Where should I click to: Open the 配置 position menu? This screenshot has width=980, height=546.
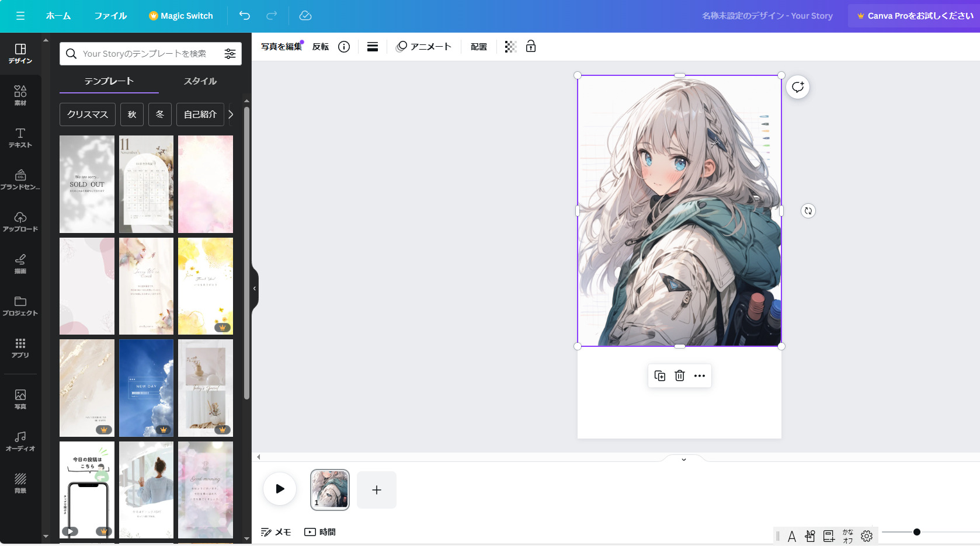(479, 47)
